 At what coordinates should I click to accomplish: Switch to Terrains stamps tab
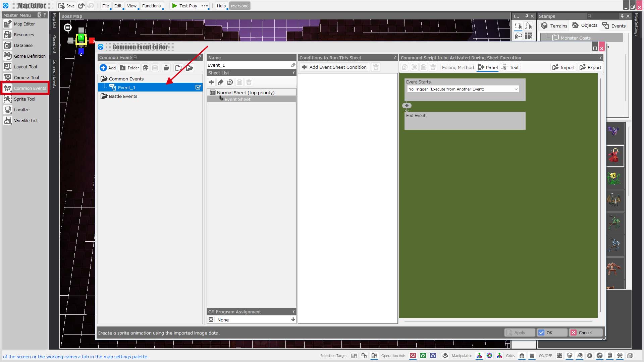[x=554, y=25]
